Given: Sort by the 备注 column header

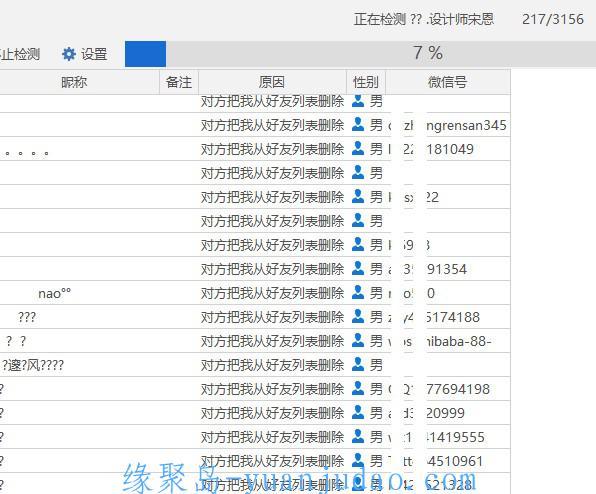Looking at the screenshot, I should [x=179, y=82].
